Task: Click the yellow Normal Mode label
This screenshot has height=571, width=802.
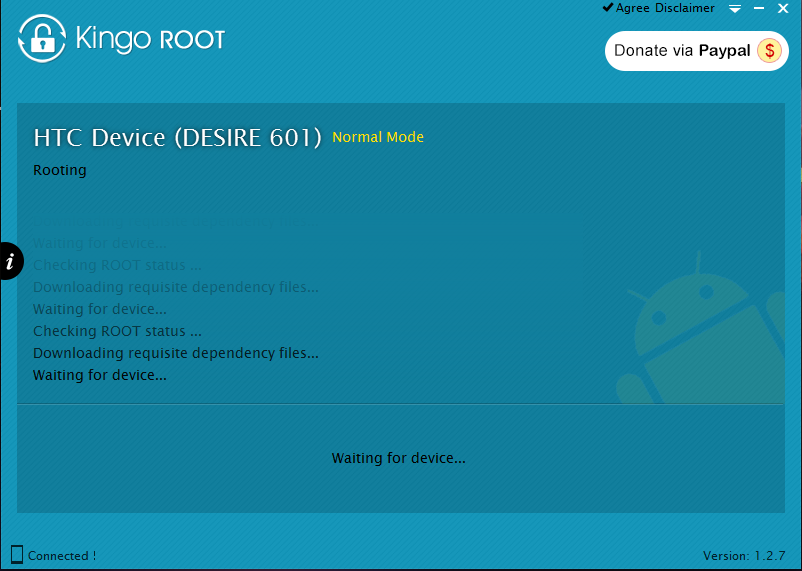Action: (378, 137)
